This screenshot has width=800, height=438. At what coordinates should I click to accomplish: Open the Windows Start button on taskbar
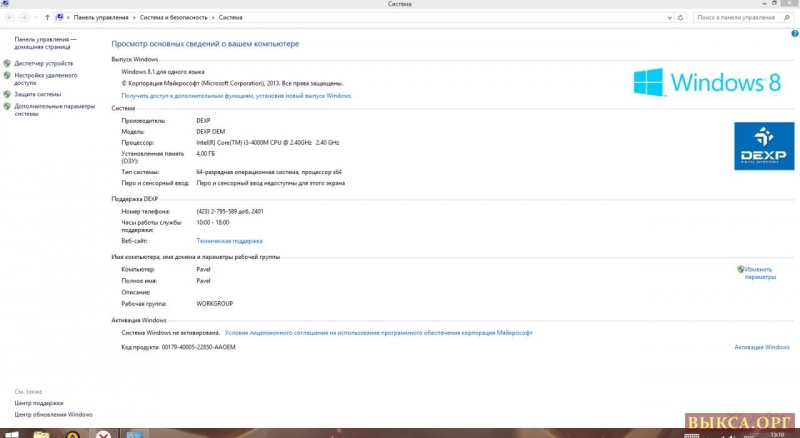point(13,433)
